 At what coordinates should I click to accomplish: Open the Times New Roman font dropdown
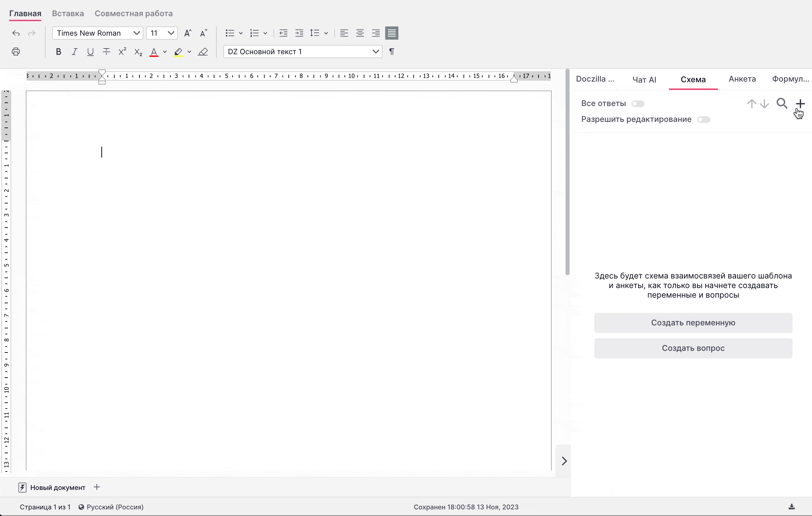[x=98, y=33]
